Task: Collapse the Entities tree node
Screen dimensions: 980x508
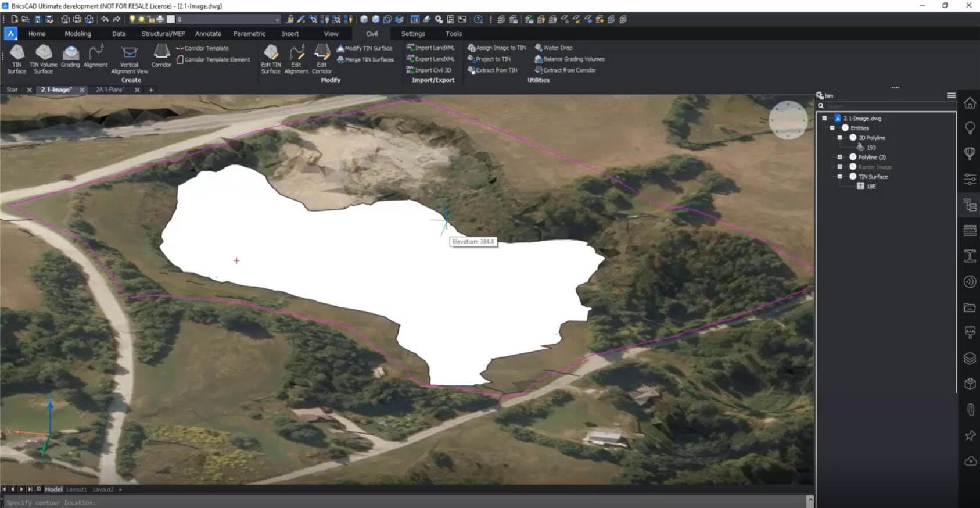Action: pyautogui.click(x=832, y=128)
